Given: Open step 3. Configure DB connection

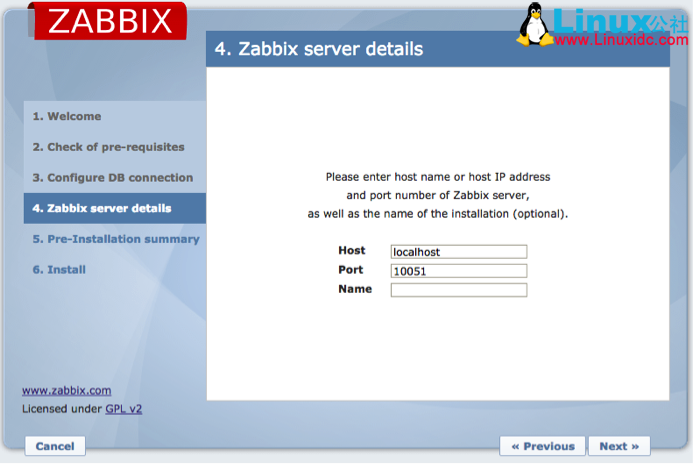Looking at the screenshot, I should [113, 178].
